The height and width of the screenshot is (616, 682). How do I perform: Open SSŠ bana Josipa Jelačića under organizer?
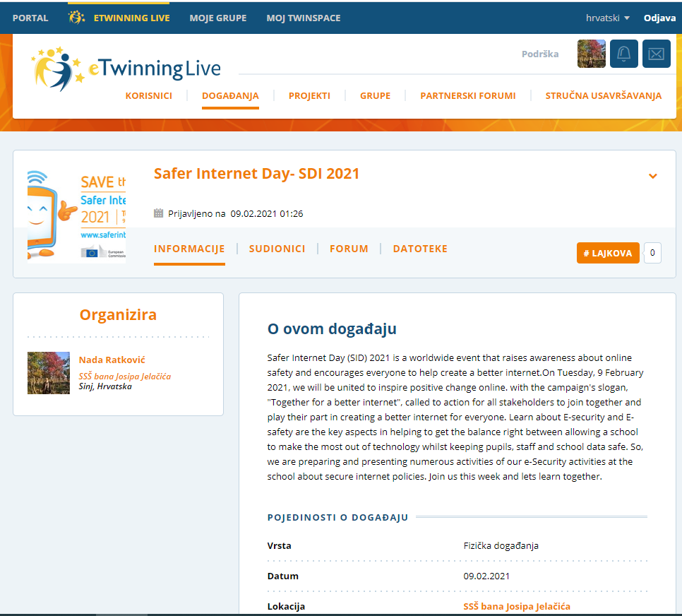click(125, 376)
